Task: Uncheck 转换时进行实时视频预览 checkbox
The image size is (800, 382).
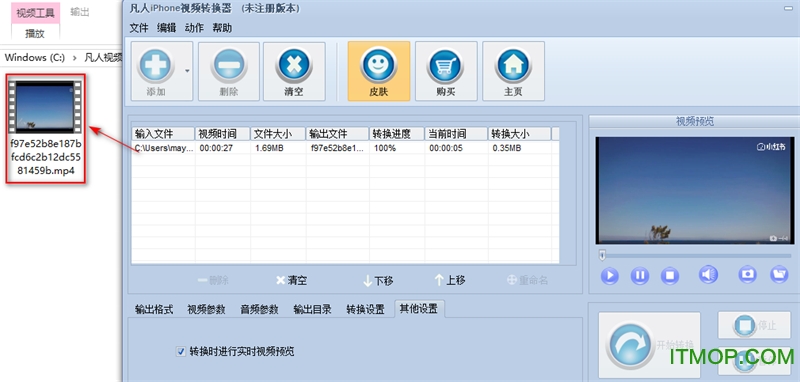Action: point(181,351)
